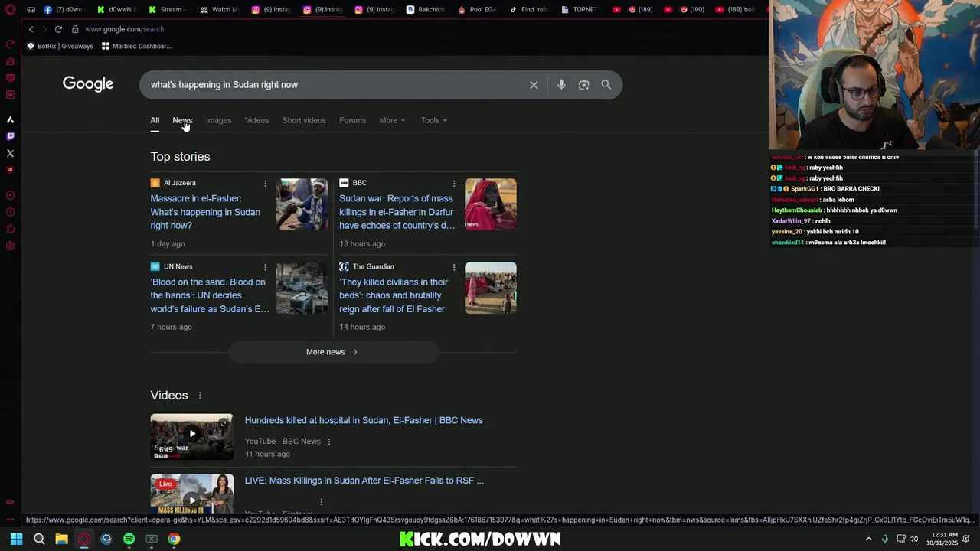Clear the Google search box text
This screenshot has height=551, width=980.
click(534, 85)
